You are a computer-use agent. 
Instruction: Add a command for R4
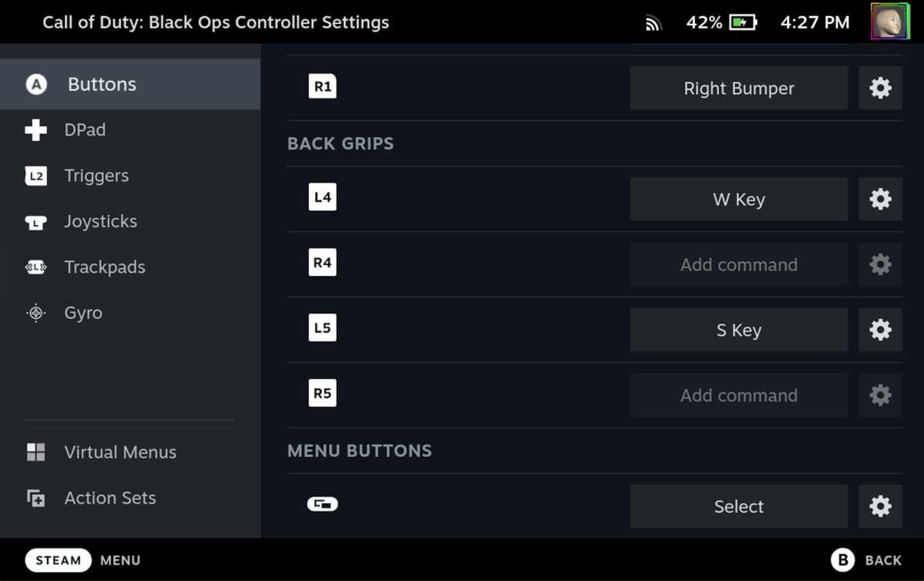click(738, 264)
